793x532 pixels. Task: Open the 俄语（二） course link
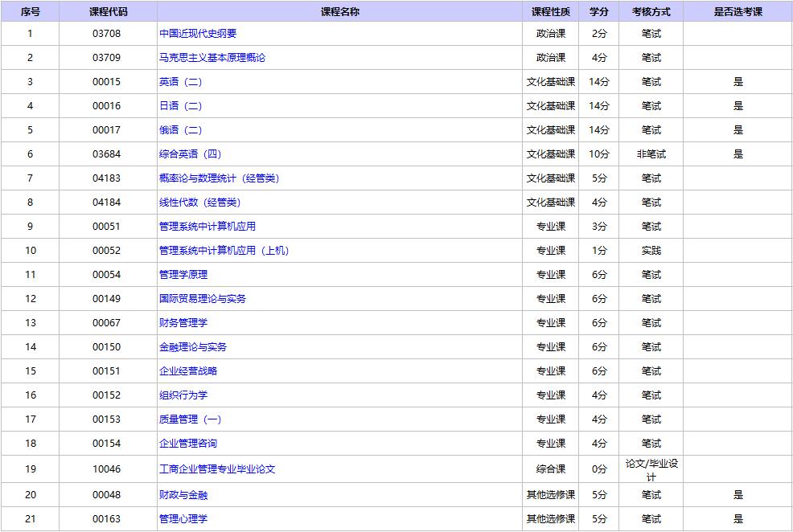180,130
